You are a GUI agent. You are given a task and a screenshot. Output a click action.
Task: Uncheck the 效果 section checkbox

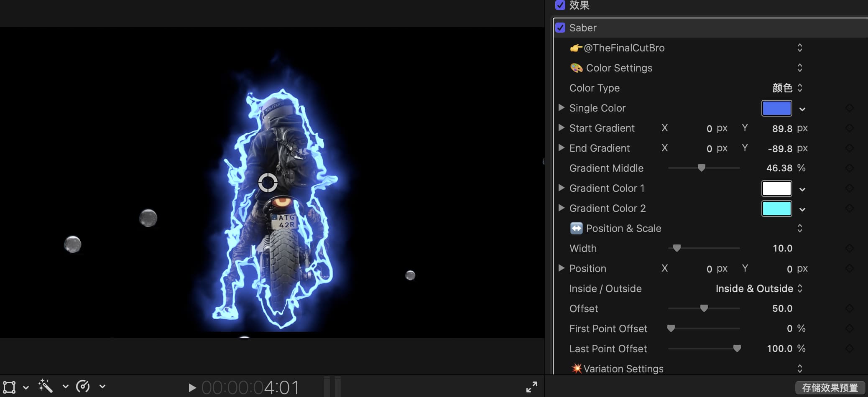[560, 5]
